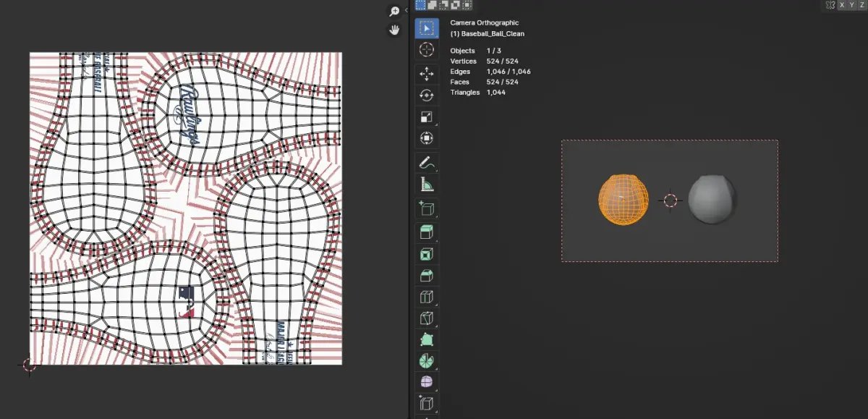Click the UV editor zoom magnifier gizmo
The width and height of the screenshot is (868, 419).
pos(394,12)
